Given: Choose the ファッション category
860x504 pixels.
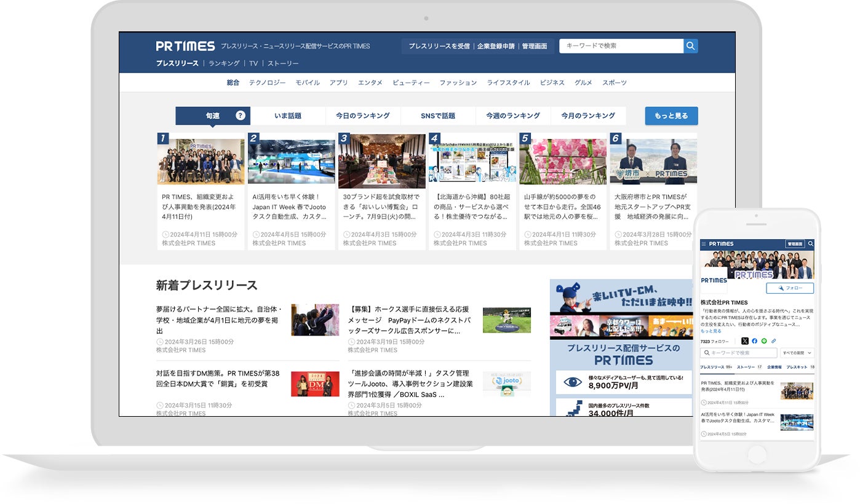Looking at the screenshot, I should click(458, 82).
